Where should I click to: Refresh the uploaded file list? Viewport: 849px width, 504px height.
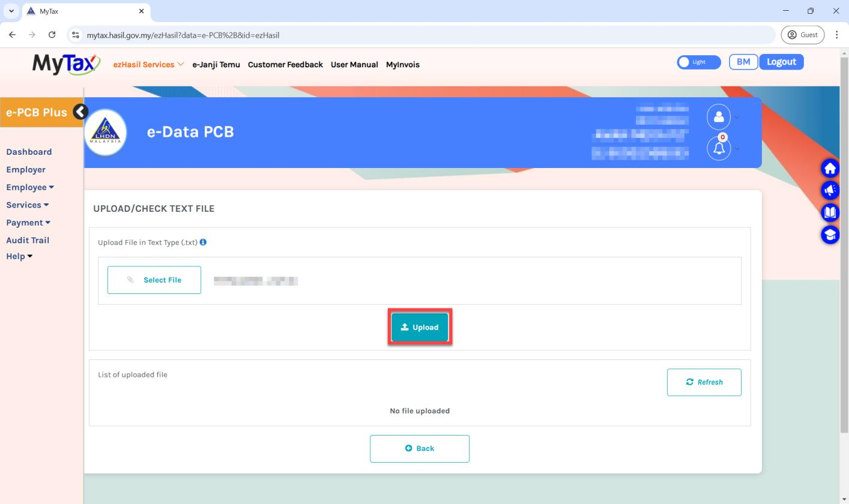click(704, 382)
